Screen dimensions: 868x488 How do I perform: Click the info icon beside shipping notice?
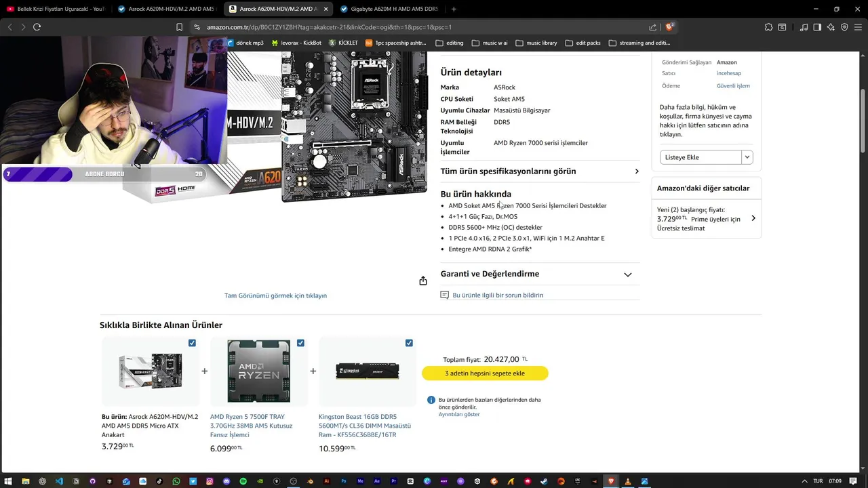pos(431,400)
